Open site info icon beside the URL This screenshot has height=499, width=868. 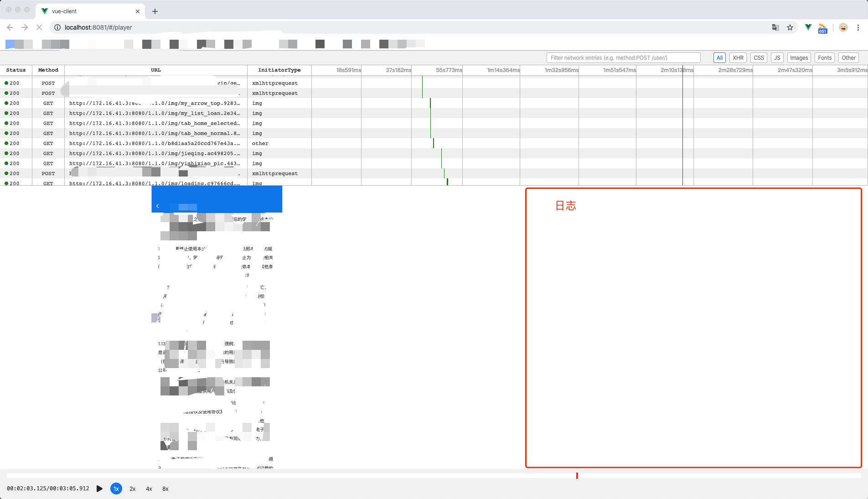57,27
